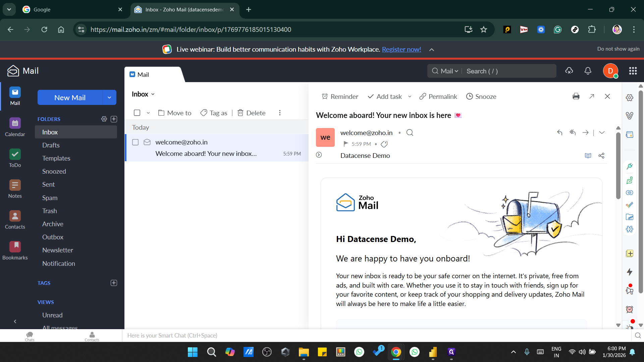The image size is (644, 362).
Task: Open the email in a new window
Action: point(592,96)
